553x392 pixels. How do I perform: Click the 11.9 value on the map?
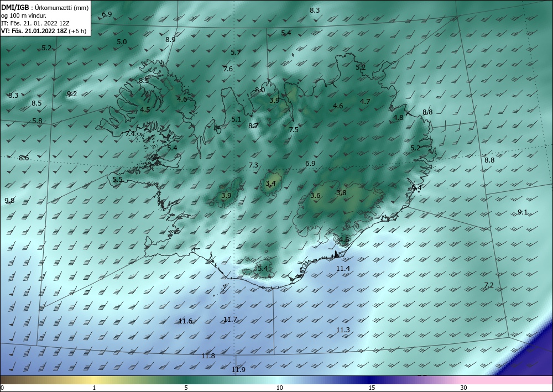pyautogui.click(x=238, y=370)
